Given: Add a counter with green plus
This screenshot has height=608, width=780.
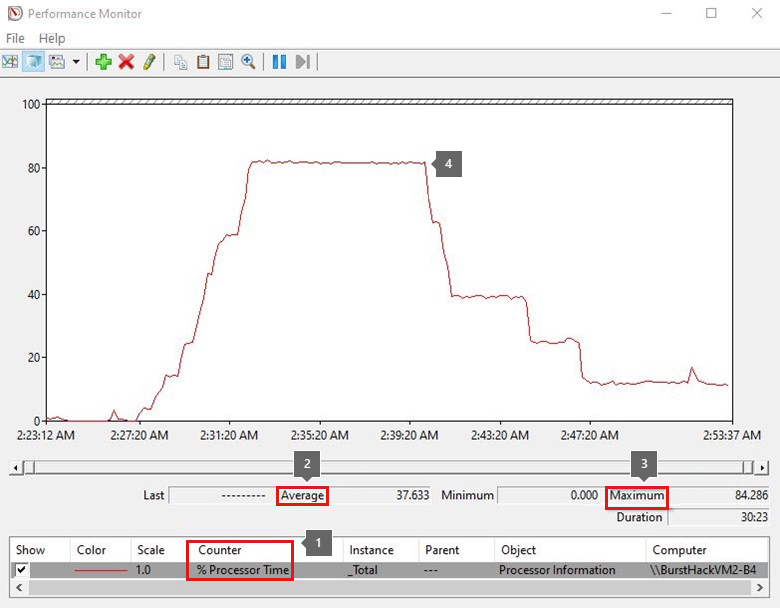Looking at the screenshot, I should [x=103, y=62].
